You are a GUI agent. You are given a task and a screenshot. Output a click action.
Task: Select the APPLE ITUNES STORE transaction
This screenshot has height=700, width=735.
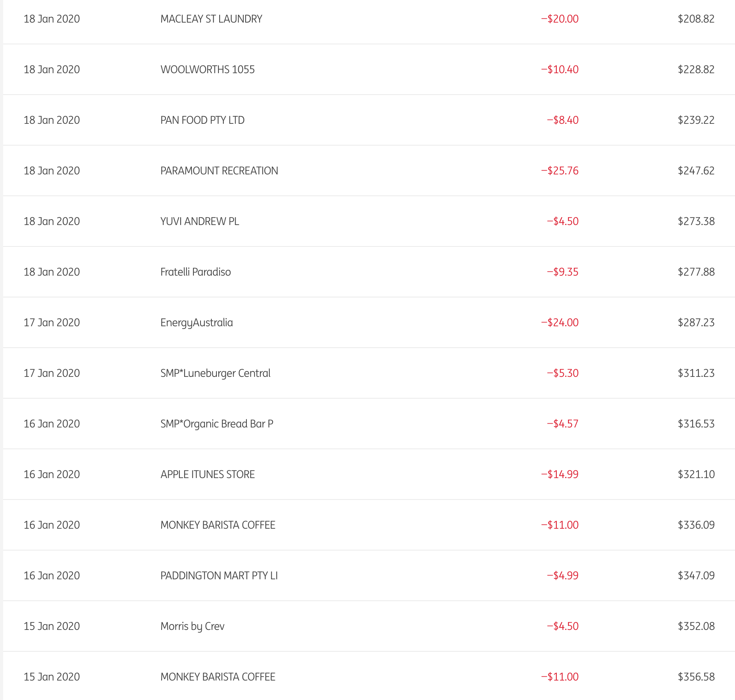(x=207, y=474)
